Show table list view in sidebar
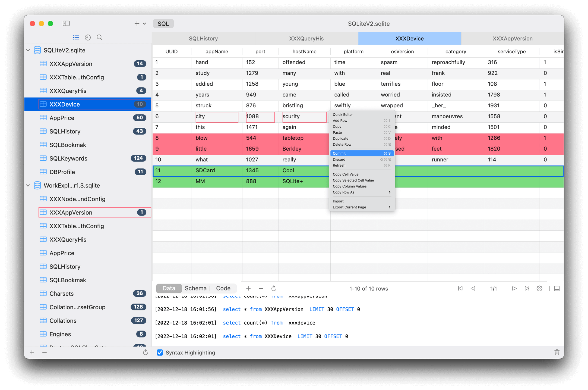588x390 pixels. coord(76,38)
